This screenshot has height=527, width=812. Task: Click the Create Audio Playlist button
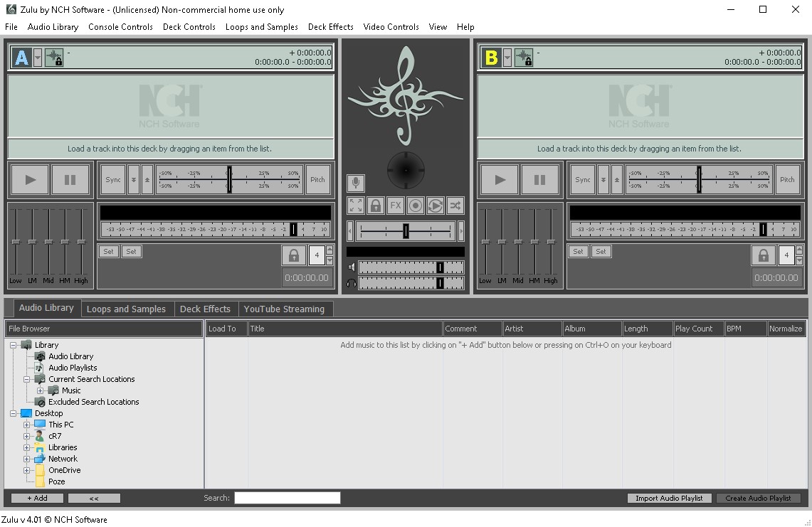[759, 498]
